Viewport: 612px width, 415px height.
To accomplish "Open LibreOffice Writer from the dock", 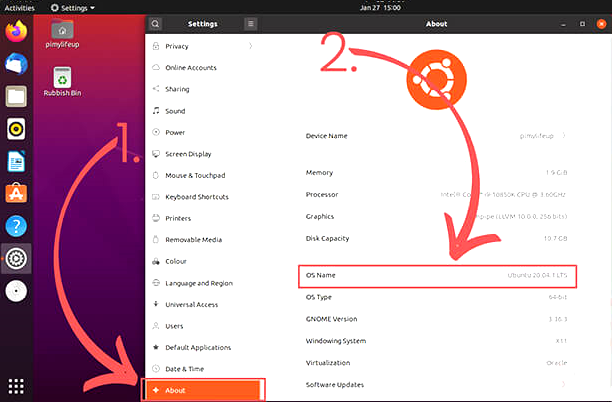I will [x=16, y=161].
